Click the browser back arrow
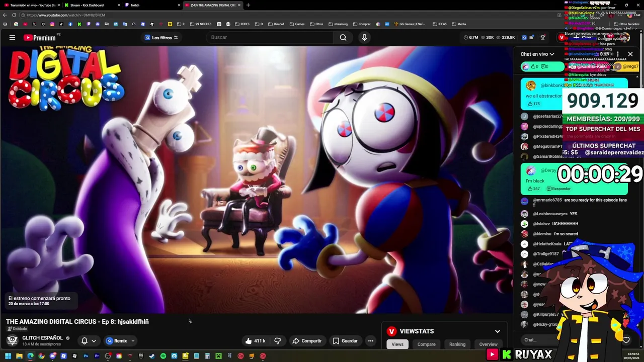The height and width of the screenshot is (362, 644). pos(5,15)
